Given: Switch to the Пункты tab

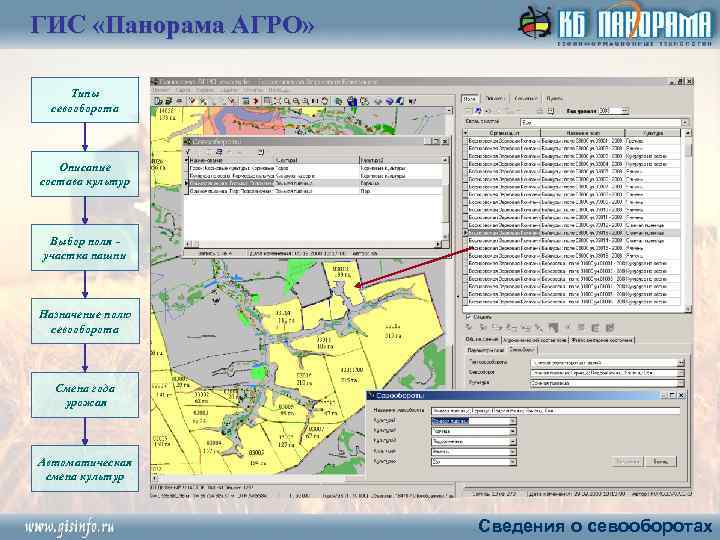Looking at the screenshot, I should pyautogui.click(x=554, y=99).
